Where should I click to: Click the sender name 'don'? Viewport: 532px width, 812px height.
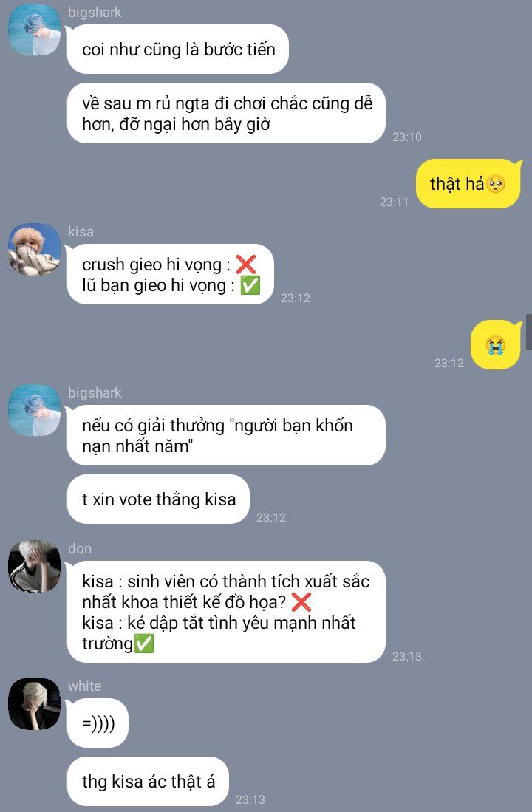(x=80, y=548)
